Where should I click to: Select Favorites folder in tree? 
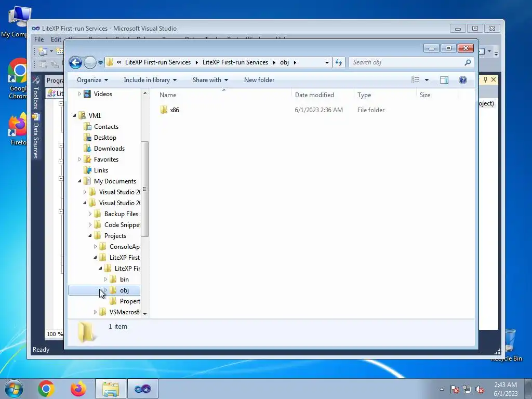106,159
